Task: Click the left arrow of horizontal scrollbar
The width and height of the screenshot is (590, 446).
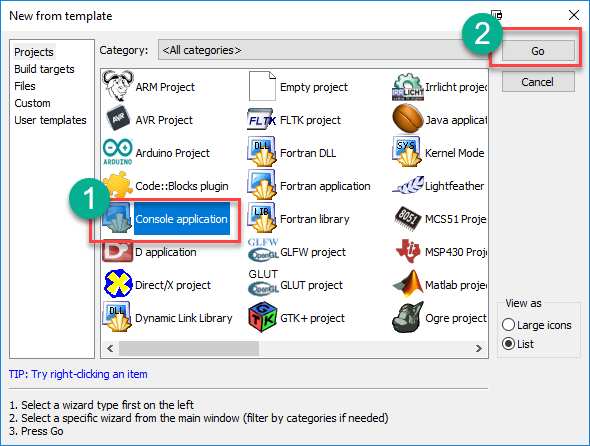Action: (x=110, y=349)
